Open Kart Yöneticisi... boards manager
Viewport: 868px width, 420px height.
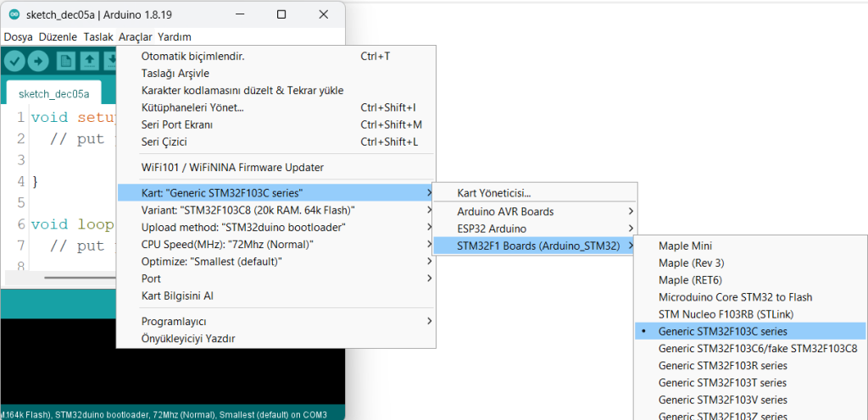[x=493, y=193]
